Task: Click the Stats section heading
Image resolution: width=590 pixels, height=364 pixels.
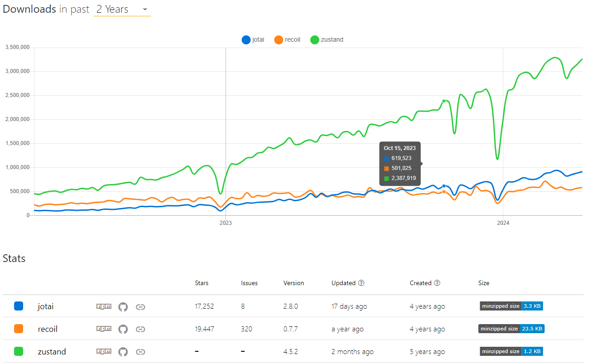Action: click(x=14, y=258)
